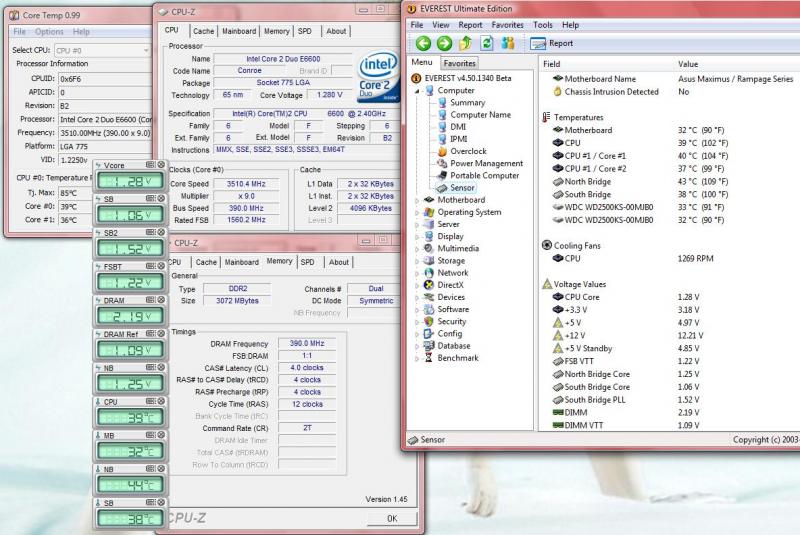800x535 pixels.
Task: Open settings icon on the Vcore gadget
Action: (x=151, y=165)
